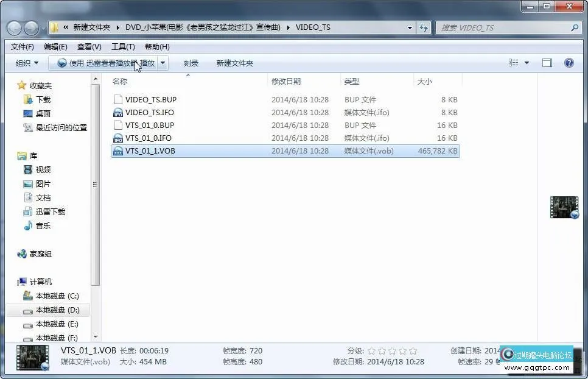Click the 刻录 button

tap(191, 62)
